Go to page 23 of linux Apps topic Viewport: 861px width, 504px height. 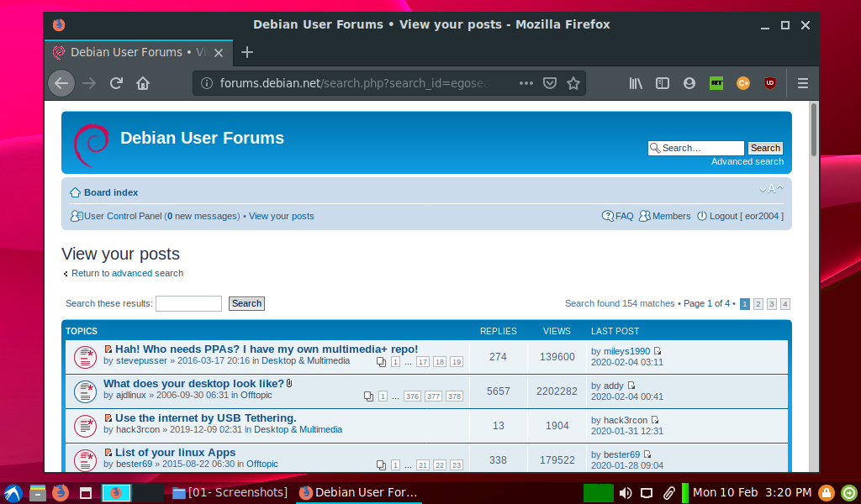coord(457,465)
